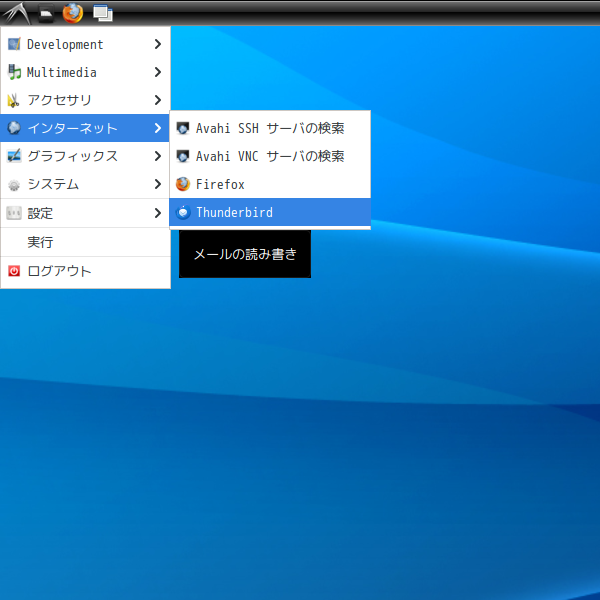Launch Avahi SSH サーバの検索
Image resolution: width=600 pixels, height=600 pixels.
pyautogui.click(x=270, y=128)
